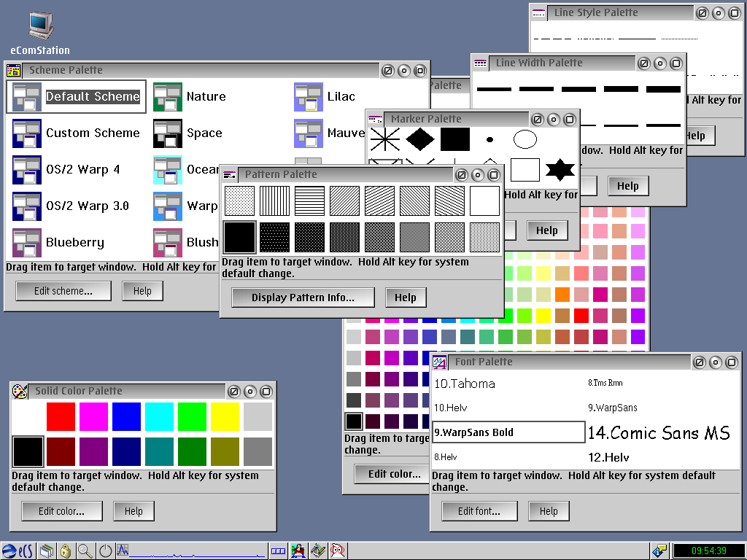Click Help in the Solid Color Palette
Image resolution: width=747 pixels, height=560 pixels.
(134, 511)
